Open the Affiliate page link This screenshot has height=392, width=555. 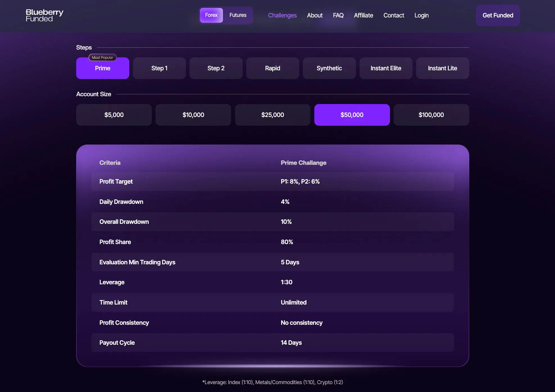pyautogui.click(x=363, y=15)
